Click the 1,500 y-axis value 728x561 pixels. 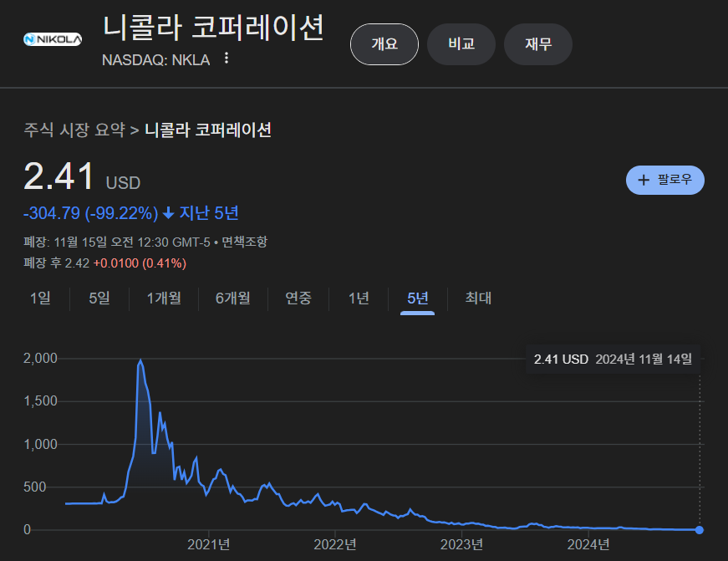click(40, 400)
